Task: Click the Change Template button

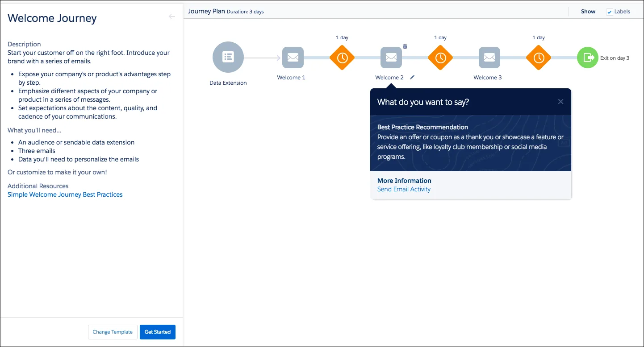Action: point(113,332)
